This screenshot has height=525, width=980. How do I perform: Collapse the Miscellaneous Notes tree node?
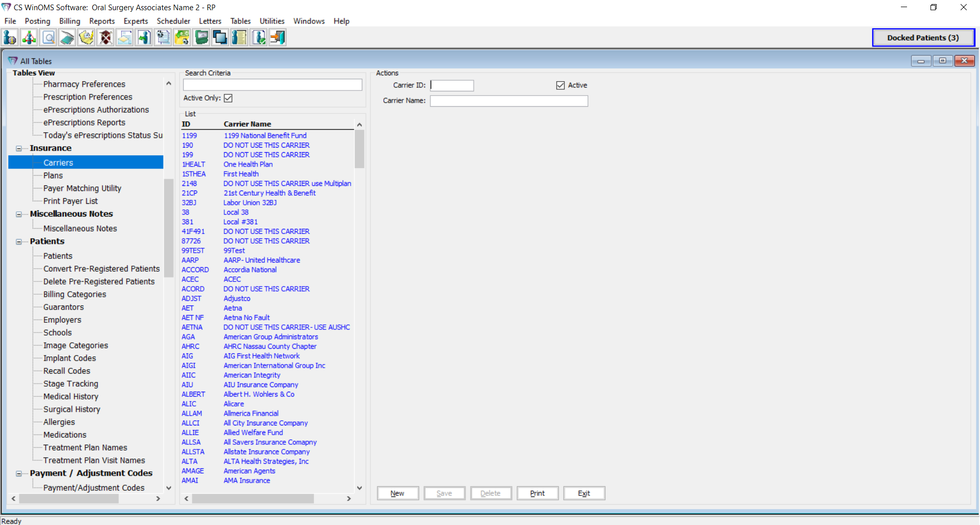click(19, 214)
